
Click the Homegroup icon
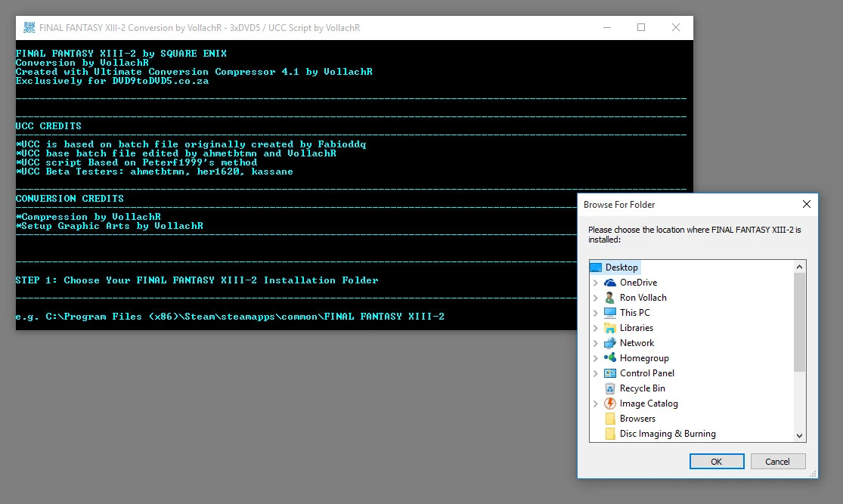609,358
